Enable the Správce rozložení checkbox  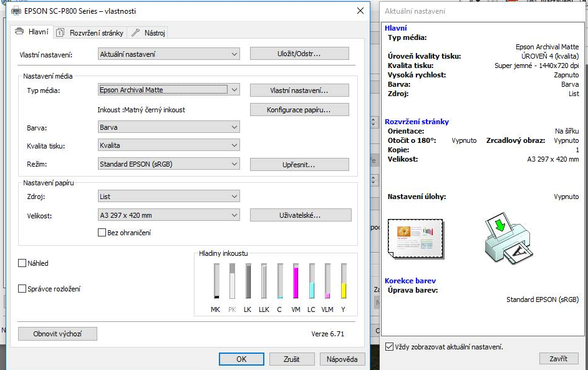click(22, 288)
